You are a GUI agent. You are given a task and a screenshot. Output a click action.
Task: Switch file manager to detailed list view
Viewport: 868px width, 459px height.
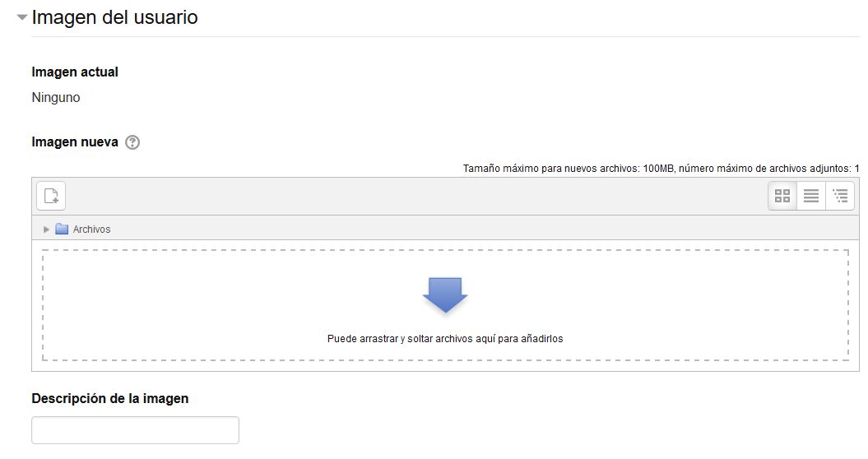tap(811, 196)
